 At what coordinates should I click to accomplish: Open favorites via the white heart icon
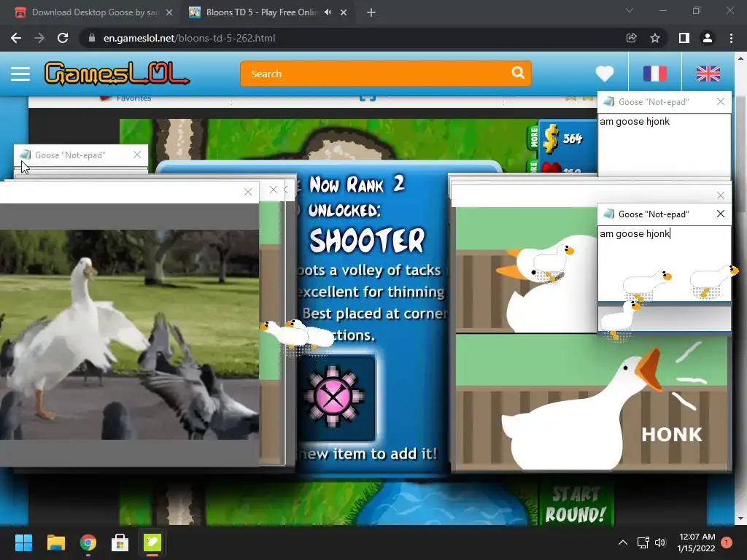pyautogui.click(x=605, y=74)
